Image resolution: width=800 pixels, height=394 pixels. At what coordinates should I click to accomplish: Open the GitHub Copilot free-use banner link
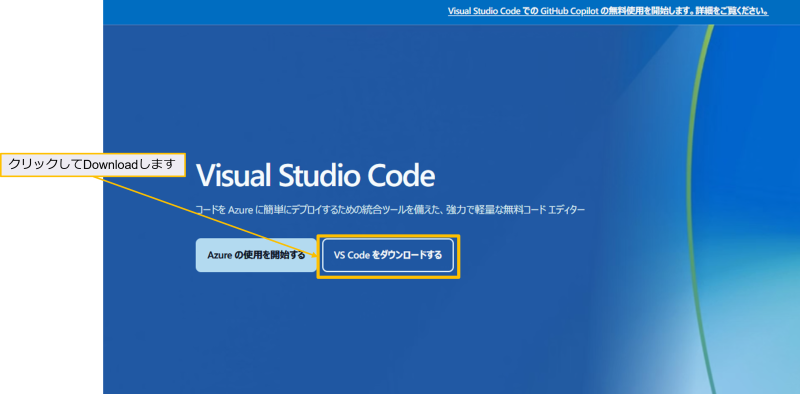608,11
